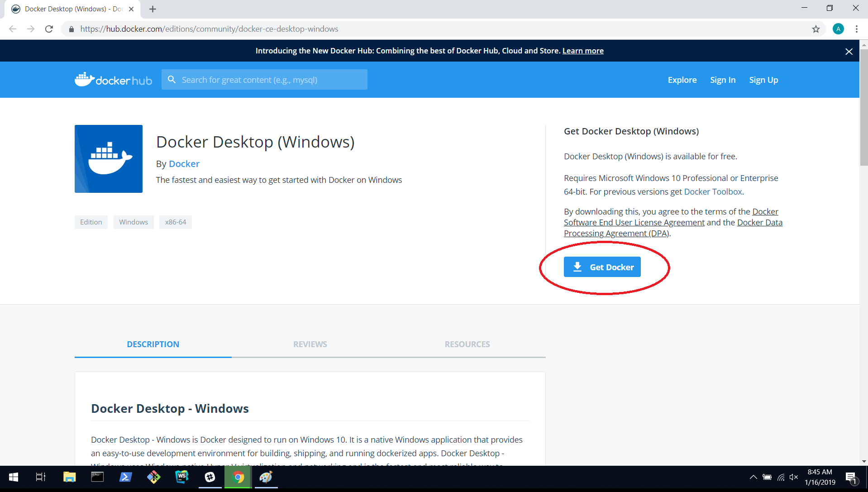Viewport: 868px width, 492px height.
Task: Select the x86-64 tag
Action: 176,222
